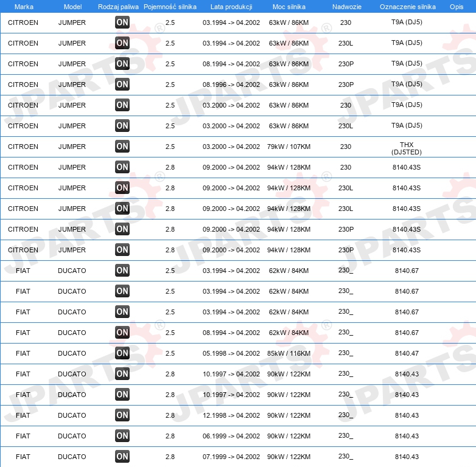Click the Nadwozie column header

point(347,7)
